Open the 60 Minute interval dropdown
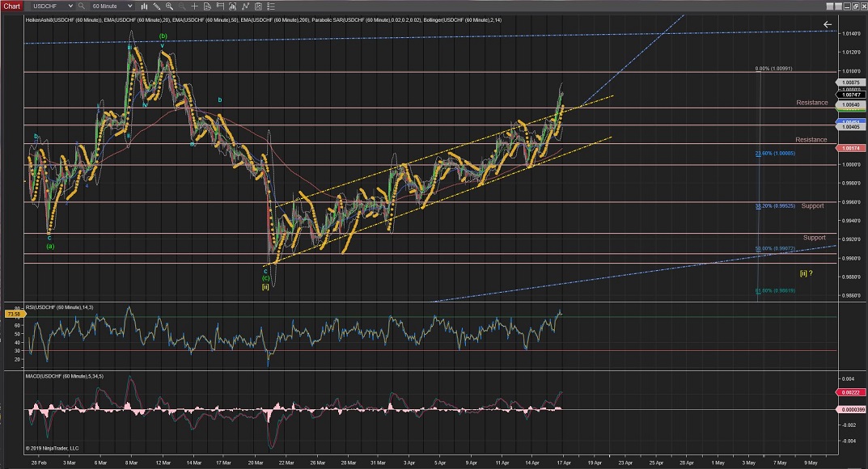The height and width of the screenshot is (469, 868). click(x=112, y=6)
